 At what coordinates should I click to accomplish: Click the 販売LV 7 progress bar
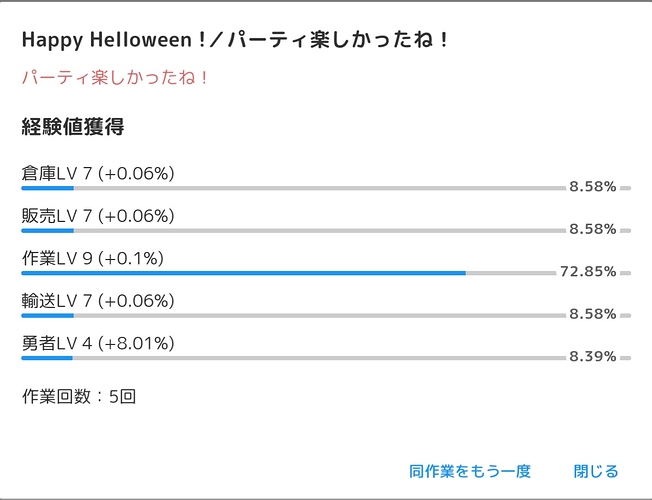coord(326,231)
